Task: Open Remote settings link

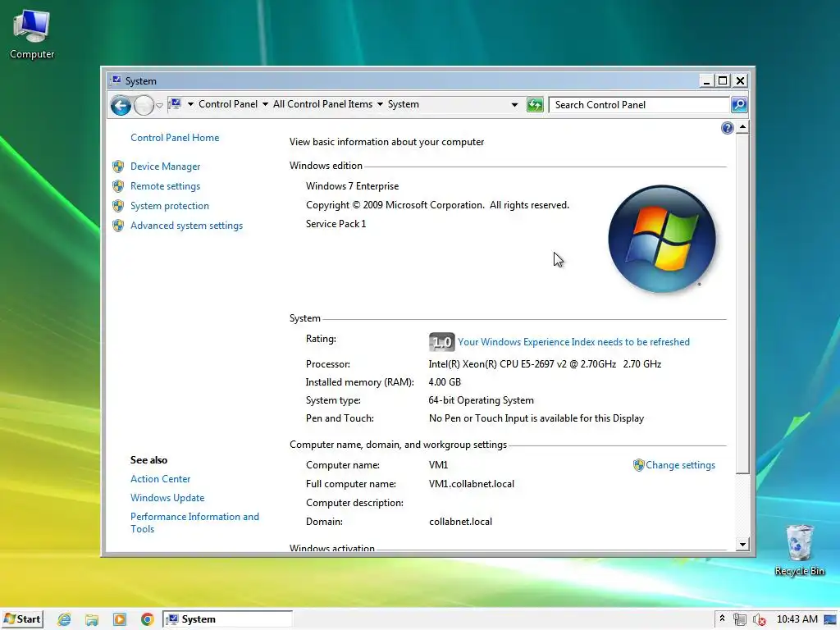Action: (x=165, y=186)
